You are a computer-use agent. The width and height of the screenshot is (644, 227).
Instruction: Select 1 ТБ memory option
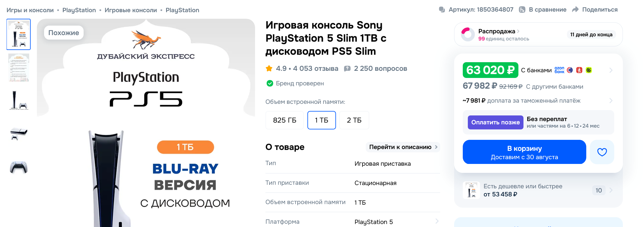tap(321, 120)
